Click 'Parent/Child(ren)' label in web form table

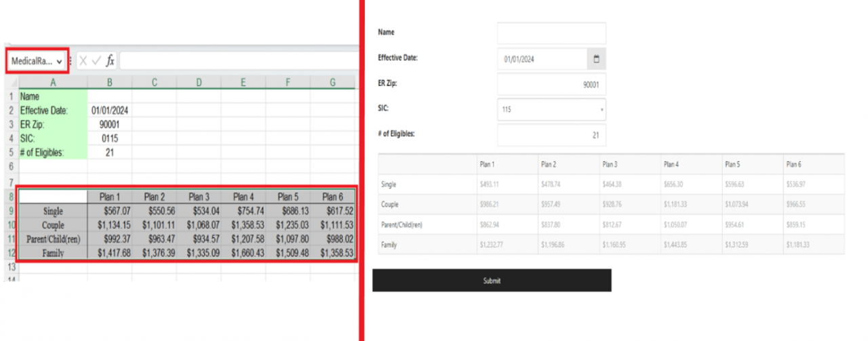coord(401,224)
